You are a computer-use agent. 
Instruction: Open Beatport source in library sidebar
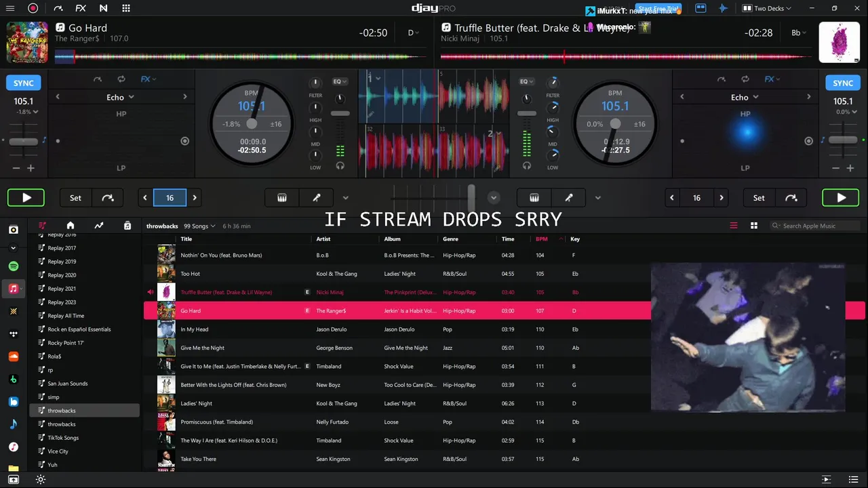coord(14,379)
